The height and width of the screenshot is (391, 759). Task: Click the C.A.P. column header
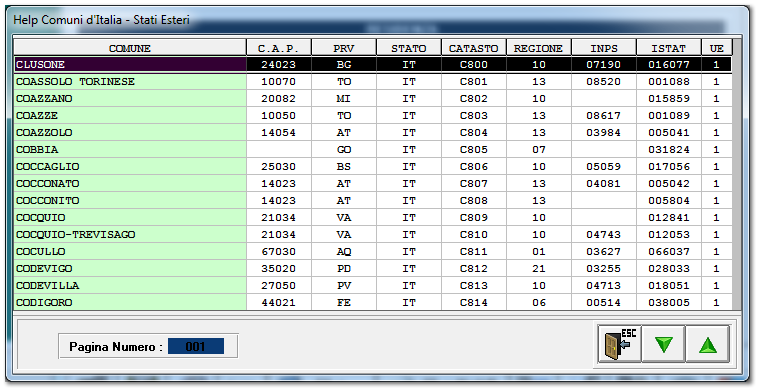point(278,48)
